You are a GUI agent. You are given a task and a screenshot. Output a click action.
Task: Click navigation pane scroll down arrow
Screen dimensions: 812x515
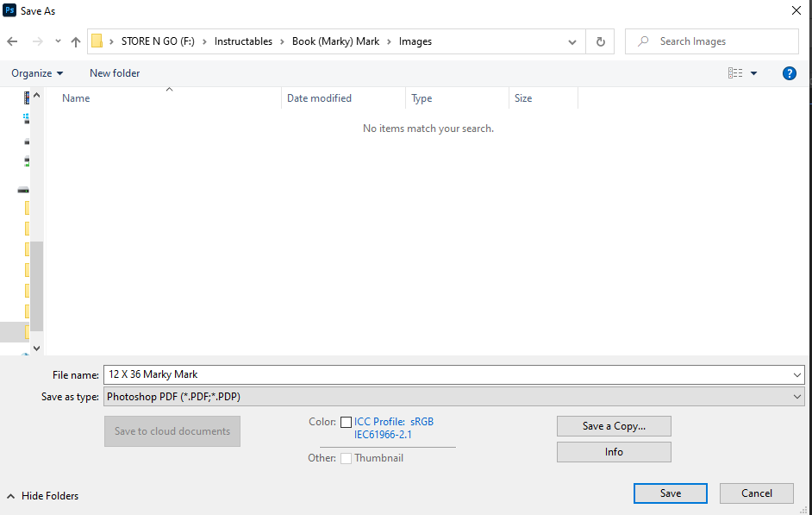tap(36, 349)
